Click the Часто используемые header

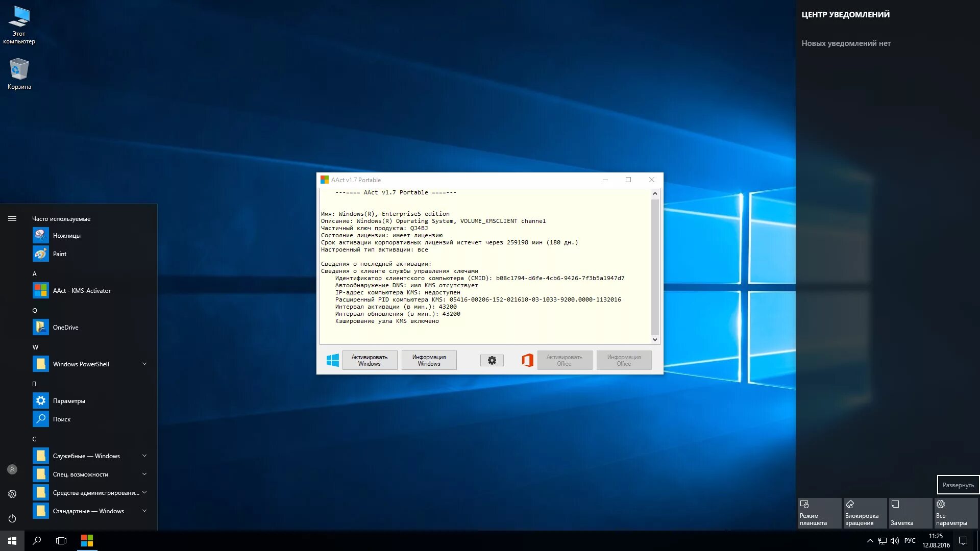(61, 219)
